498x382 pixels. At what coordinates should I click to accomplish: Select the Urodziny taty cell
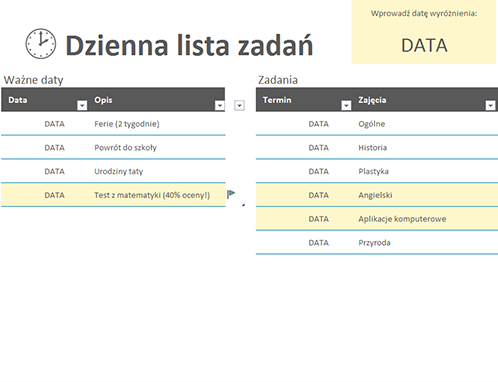(119, 171)
